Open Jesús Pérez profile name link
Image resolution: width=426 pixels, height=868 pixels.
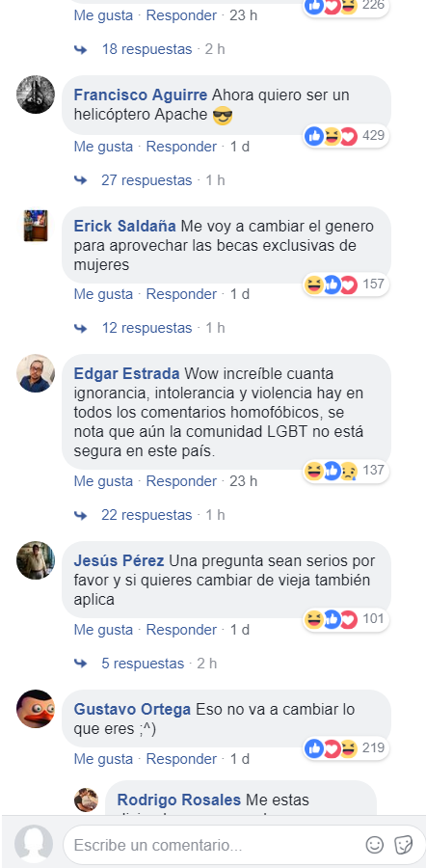[x=119, y=561]
